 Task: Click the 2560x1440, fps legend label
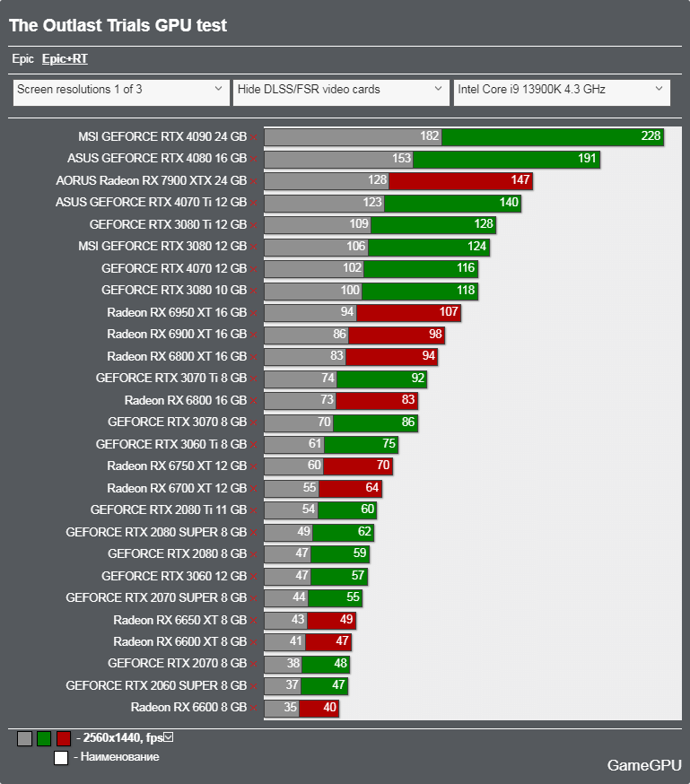pyautogui.click(x=123, y=738)
